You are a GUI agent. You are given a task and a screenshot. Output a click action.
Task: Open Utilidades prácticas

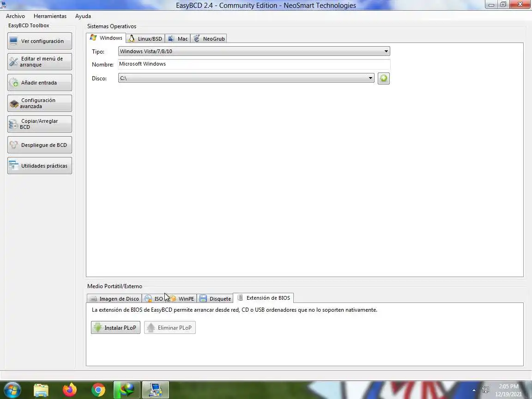(x=40, y=166)
